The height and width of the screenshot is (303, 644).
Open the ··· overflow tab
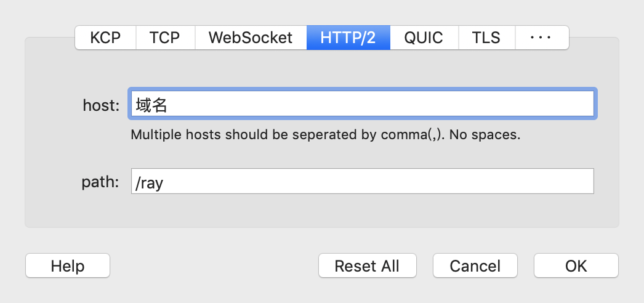tap(541, 38)
